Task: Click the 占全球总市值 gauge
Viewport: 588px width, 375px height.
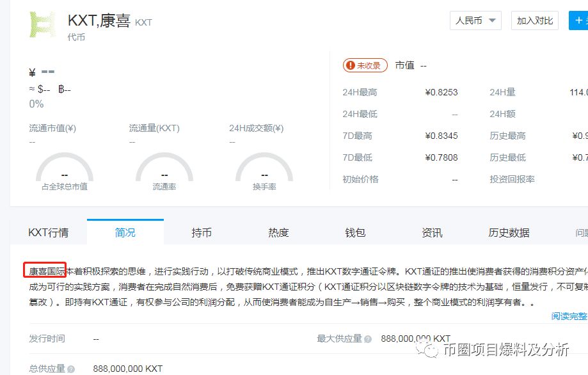Action: pos(65,172)
